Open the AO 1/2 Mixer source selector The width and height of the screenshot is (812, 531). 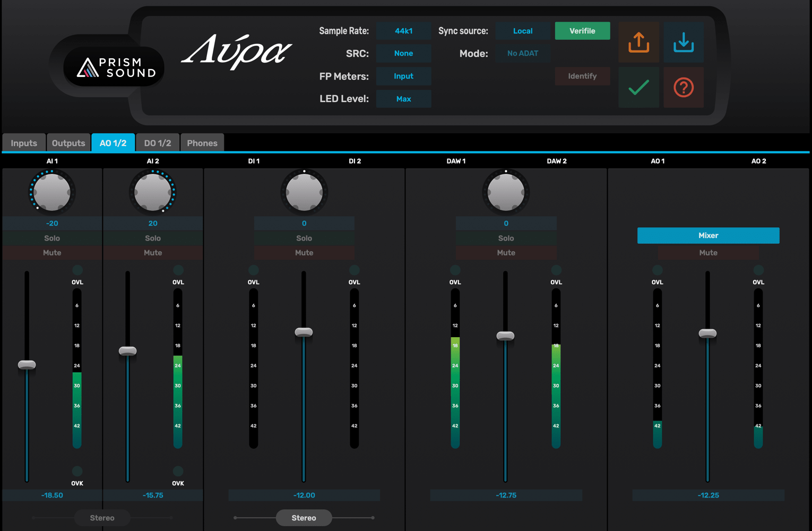708,235
